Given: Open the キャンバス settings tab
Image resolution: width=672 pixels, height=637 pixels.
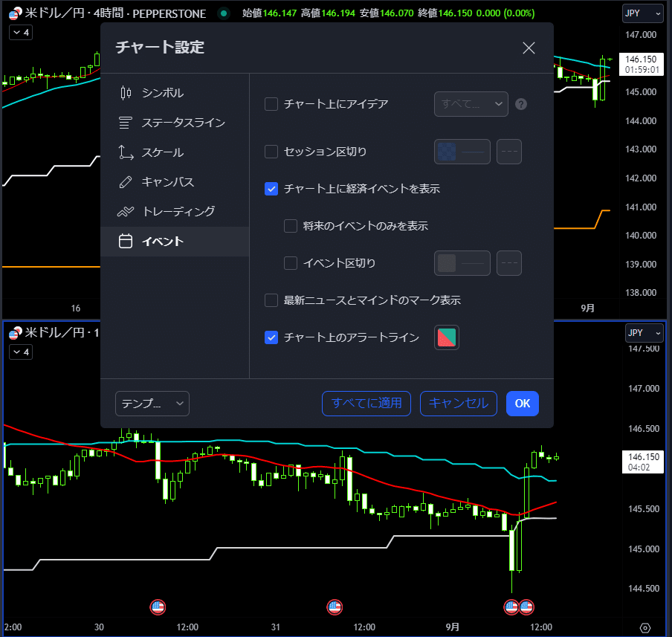Looking at the screenshot, I should [175, 182].
